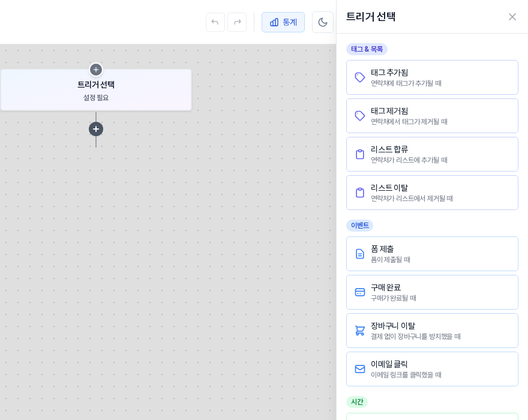Choose the 태그 추가됨 trigger
This screenshot has height=420, width=528.
tap(432, 77)
